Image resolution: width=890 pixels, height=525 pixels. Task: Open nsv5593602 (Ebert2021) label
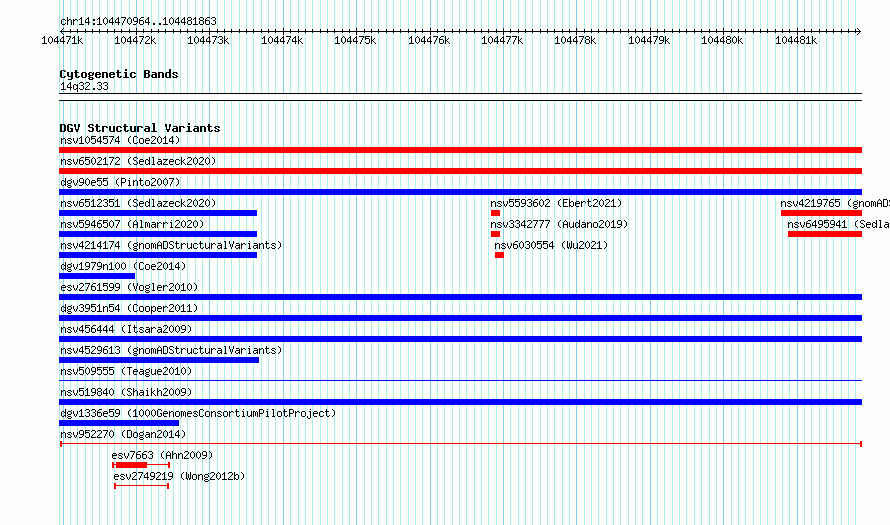coord(556,203)
